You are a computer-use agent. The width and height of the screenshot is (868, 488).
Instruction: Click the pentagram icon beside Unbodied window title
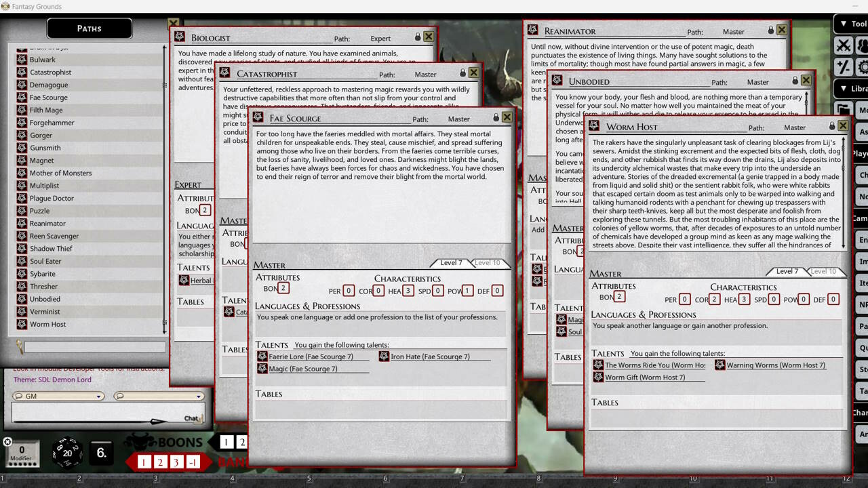tap(557, 80)
